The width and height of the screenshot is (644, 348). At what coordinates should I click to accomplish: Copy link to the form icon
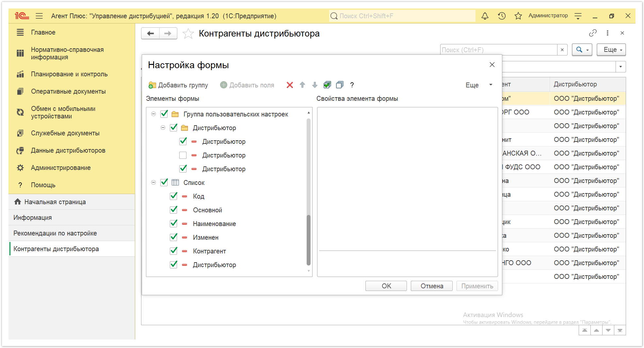coord(593,33)
